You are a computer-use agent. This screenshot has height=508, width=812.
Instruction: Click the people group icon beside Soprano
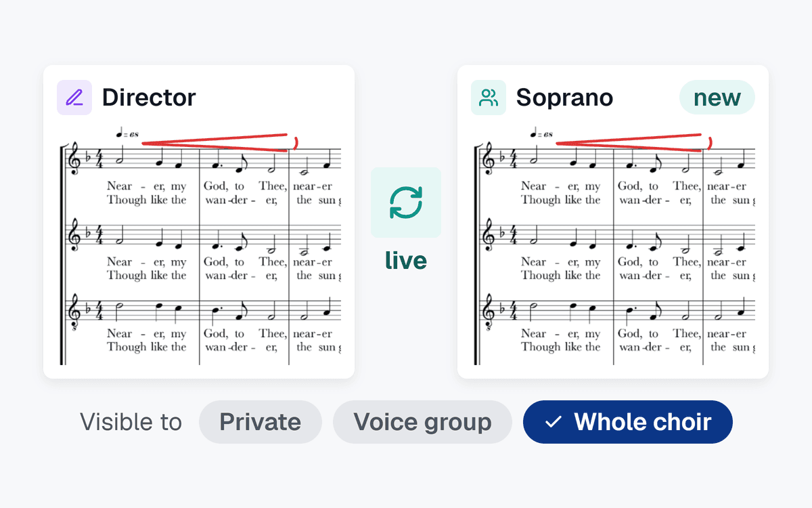(x=489, y=98)
